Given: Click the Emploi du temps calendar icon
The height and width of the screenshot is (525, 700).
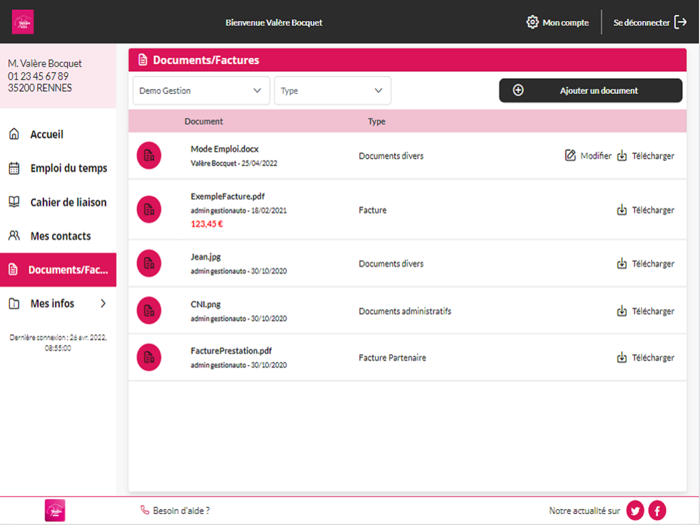Looking at the screenshot, I should [x=14, y=168].
